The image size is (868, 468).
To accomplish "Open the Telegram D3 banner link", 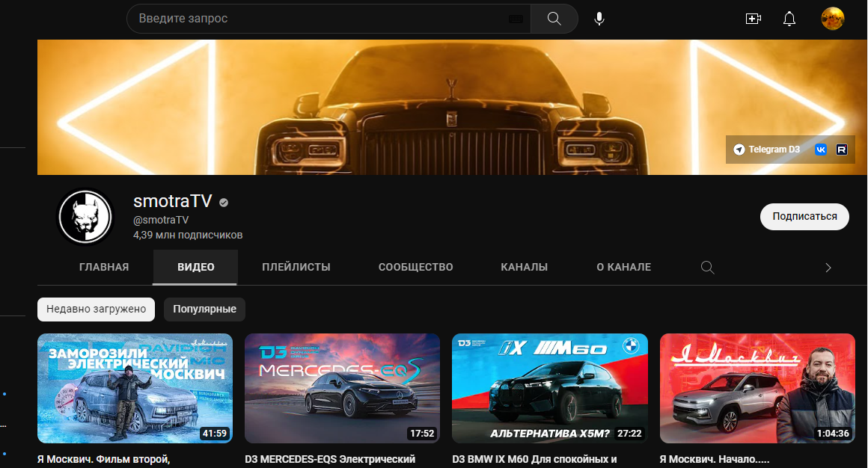I will click(x=767, y=150).
